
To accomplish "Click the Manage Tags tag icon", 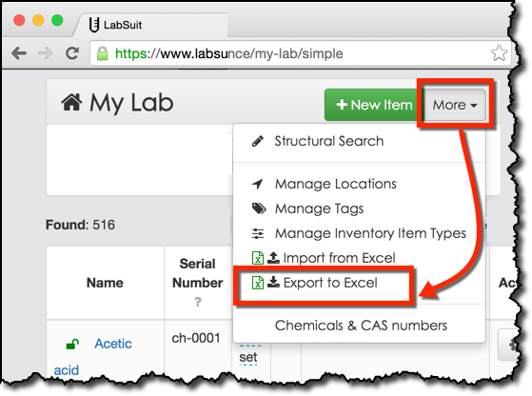I will click(259, 208).
